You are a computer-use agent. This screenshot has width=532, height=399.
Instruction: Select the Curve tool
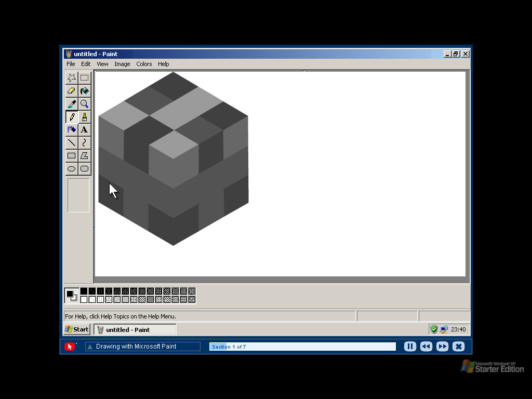point(84,142)
